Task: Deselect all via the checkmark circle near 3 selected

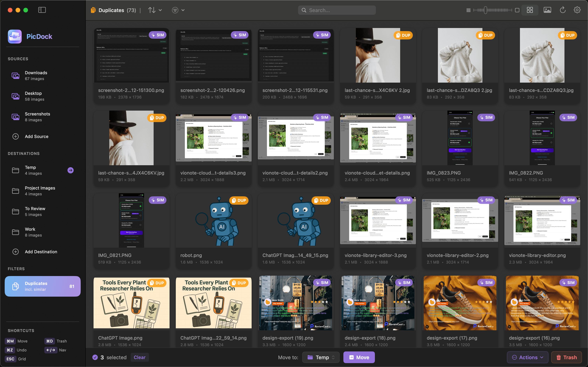Action: pyautogui.click(x=95, y=357)
